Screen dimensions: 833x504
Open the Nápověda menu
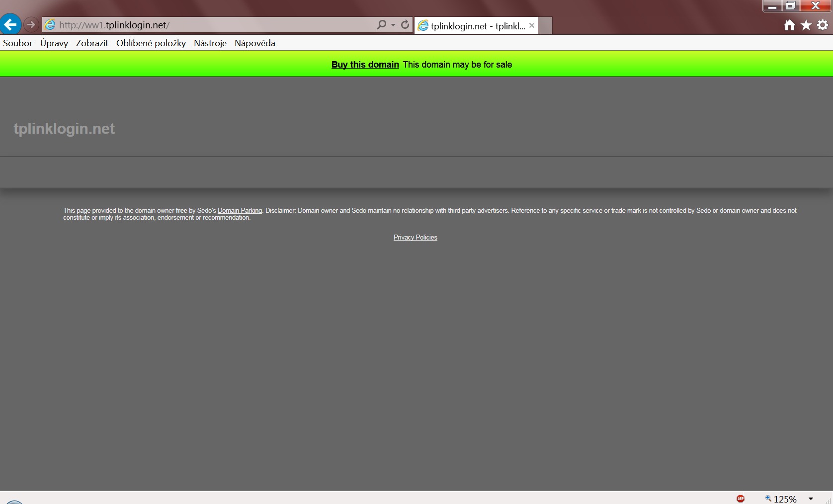pyautogui.click(x=255, y=43)
